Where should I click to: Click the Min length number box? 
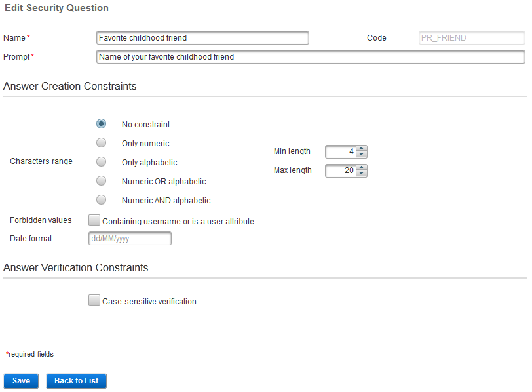pos(341,151)
